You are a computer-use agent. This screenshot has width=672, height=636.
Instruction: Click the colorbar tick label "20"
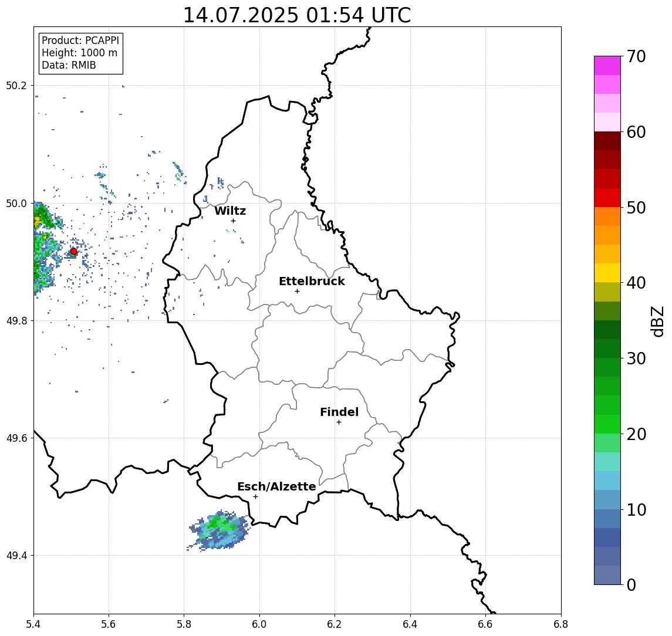pyautogui.click(x=636, y=434)
